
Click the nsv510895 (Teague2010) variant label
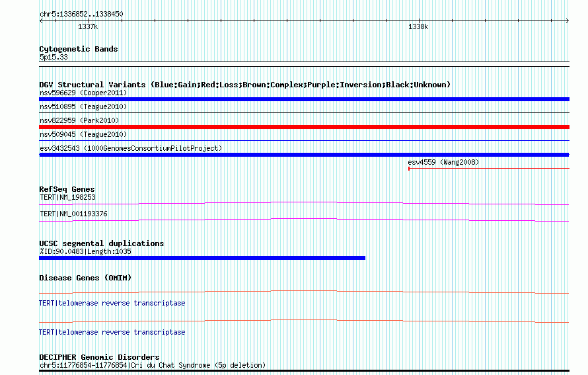tap(83, 106)
